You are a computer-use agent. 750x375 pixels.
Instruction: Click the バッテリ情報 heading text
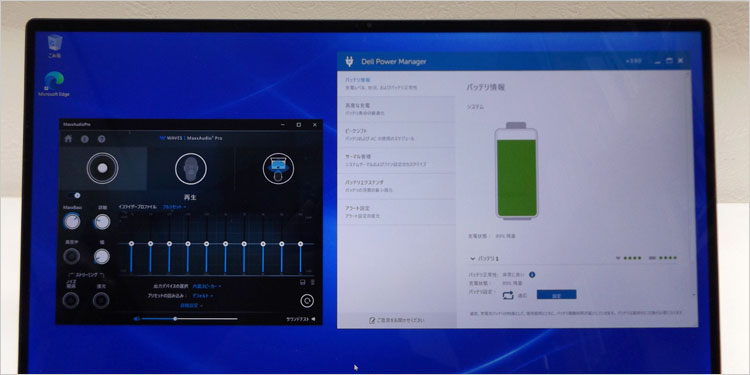[485, 88]
